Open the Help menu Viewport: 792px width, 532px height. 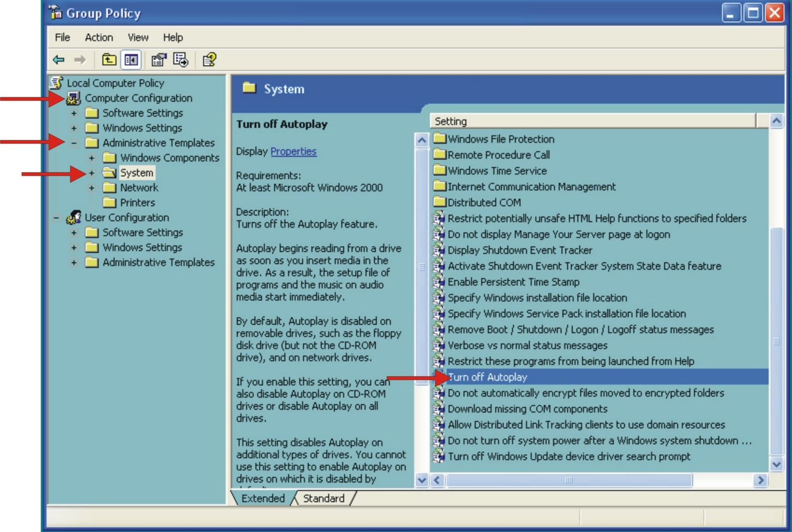pos(173,38)
